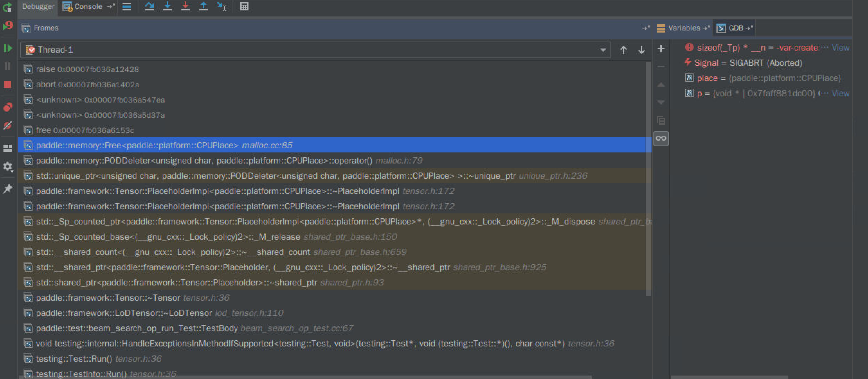Image resolution: width=868 pixels, height=379 pixels.
Task: Toggle the watches glasses icon button
Action: (x=661, y=139)
